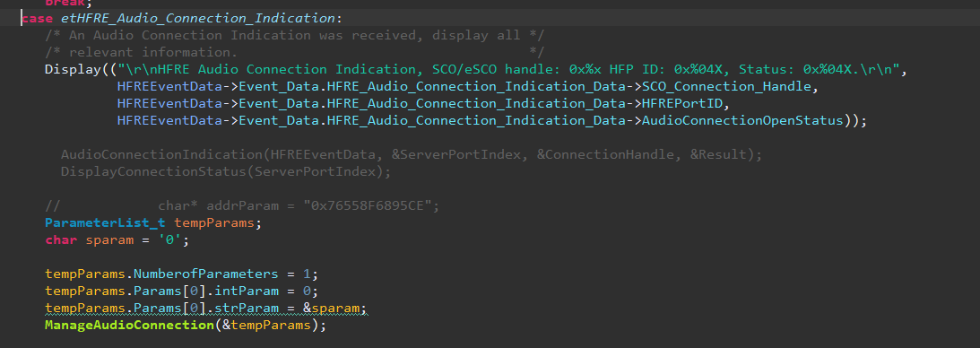The height and width of the screenshot is (348, 980).
Task: Click the ManageAudioConnection function call
Action: (x=129, y=325)
